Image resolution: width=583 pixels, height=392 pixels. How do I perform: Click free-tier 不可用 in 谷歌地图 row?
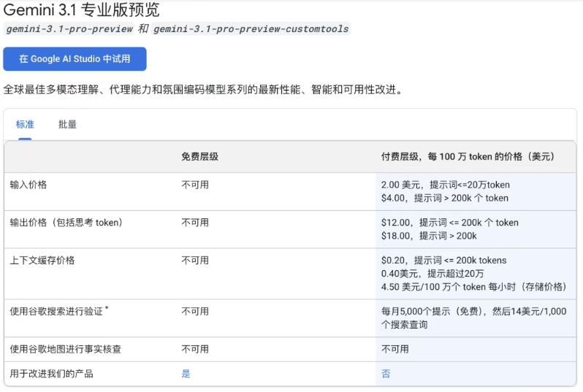(195, 349)
